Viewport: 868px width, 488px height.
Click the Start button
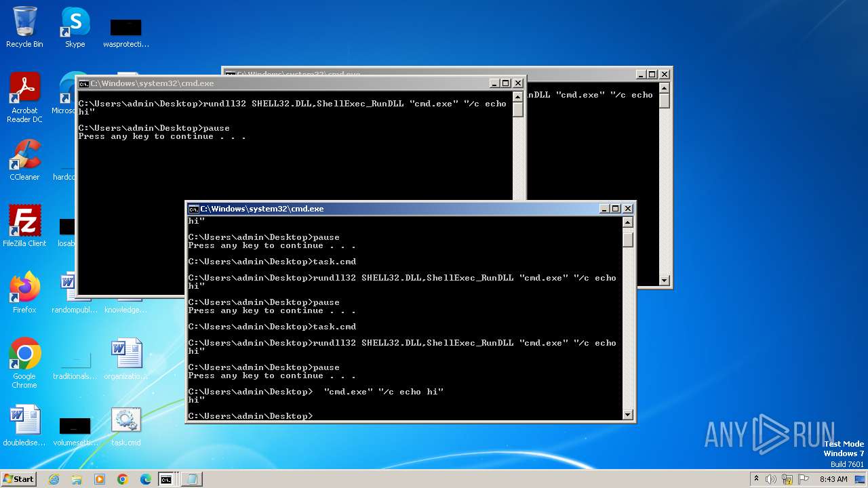[x=18, y=479]
